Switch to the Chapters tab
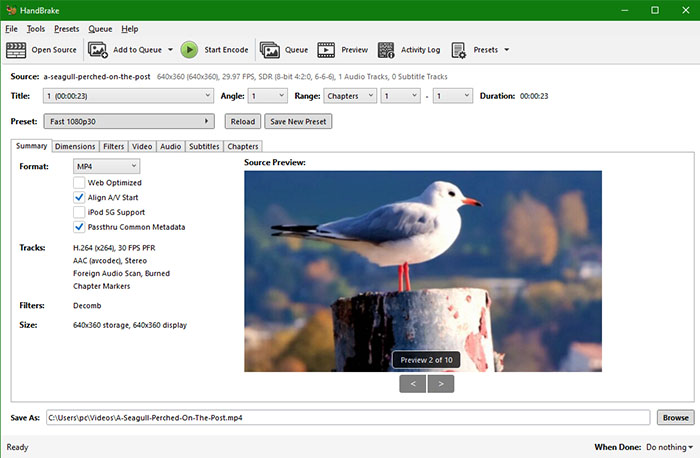The height and width of the screenshot is (458, 700). [243, 146]
